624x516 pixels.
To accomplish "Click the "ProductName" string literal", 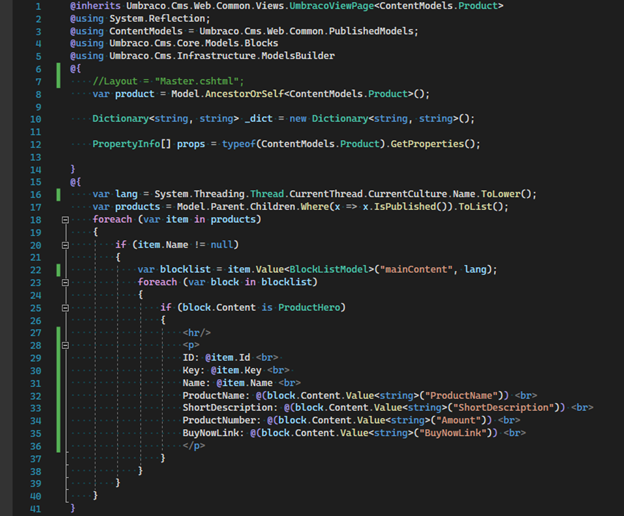I will click(x=461, y=396).
